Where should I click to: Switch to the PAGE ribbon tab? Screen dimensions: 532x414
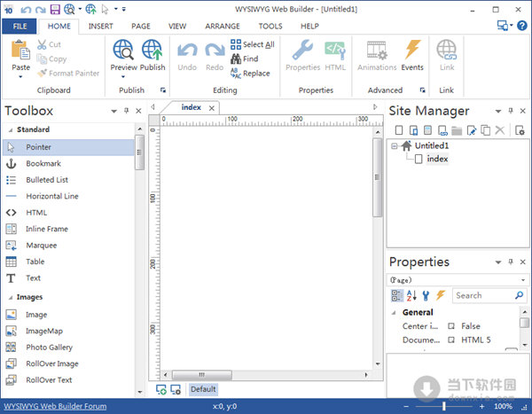[141, 26]
